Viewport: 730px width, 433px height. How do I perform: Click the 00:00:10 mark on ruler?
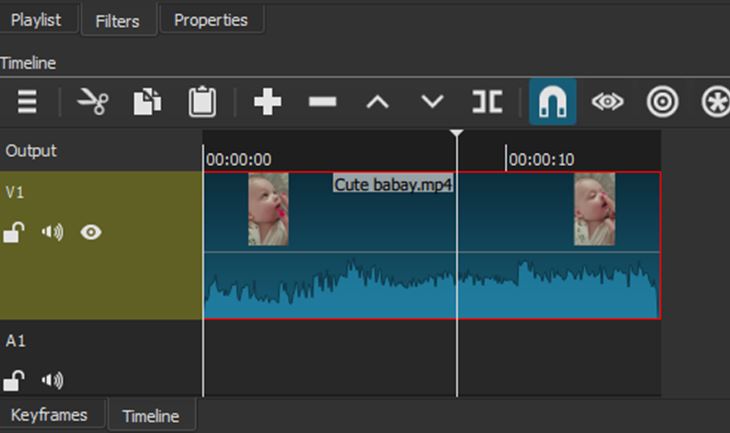click(x=541, y=160)
